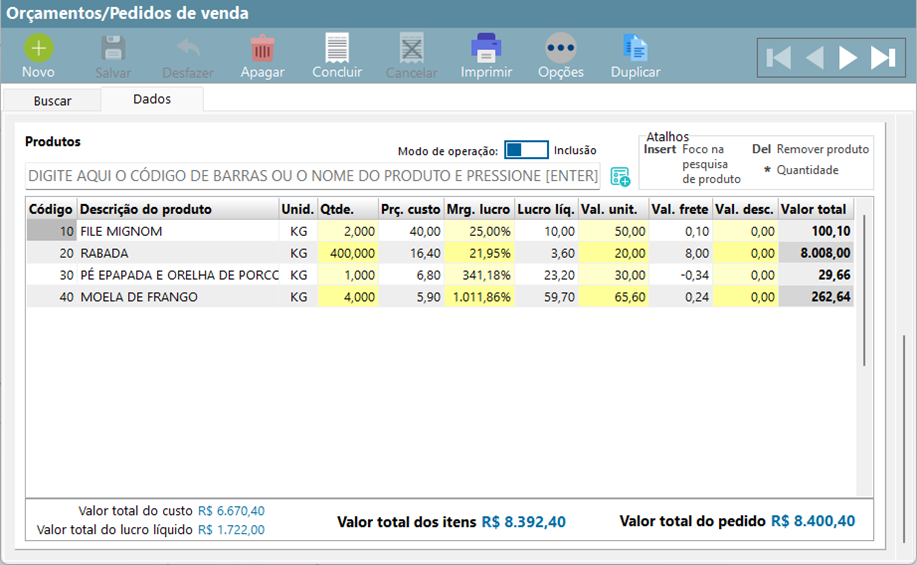Jump to the last record

(883, 58)
